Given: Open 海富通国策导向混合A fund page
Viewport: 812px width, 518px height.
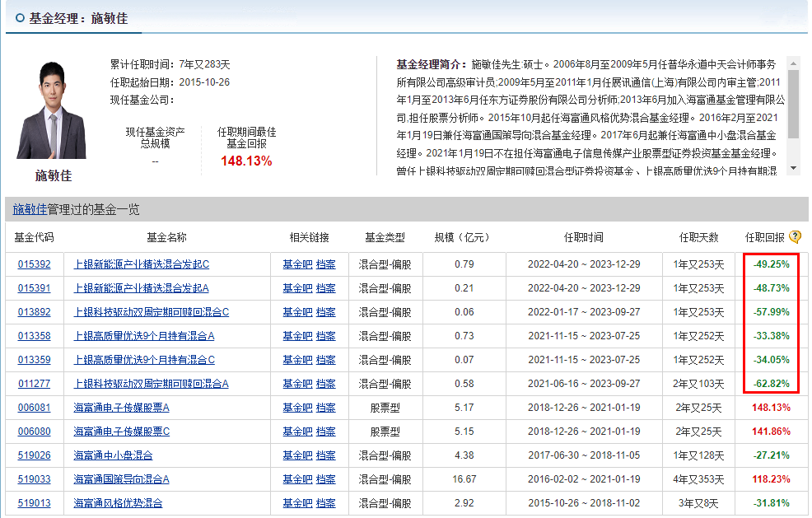Looking at the screenshot, I should click(x=122, y=478).
